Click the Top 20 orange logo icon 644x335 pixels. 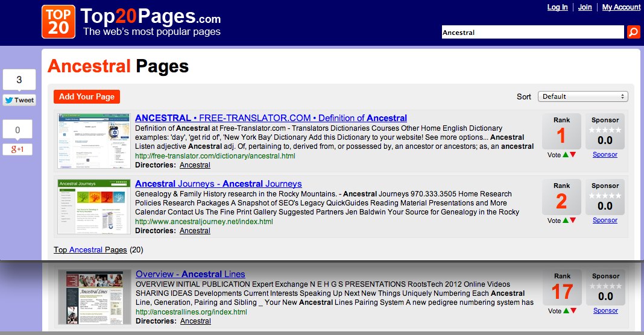[58, 22]
